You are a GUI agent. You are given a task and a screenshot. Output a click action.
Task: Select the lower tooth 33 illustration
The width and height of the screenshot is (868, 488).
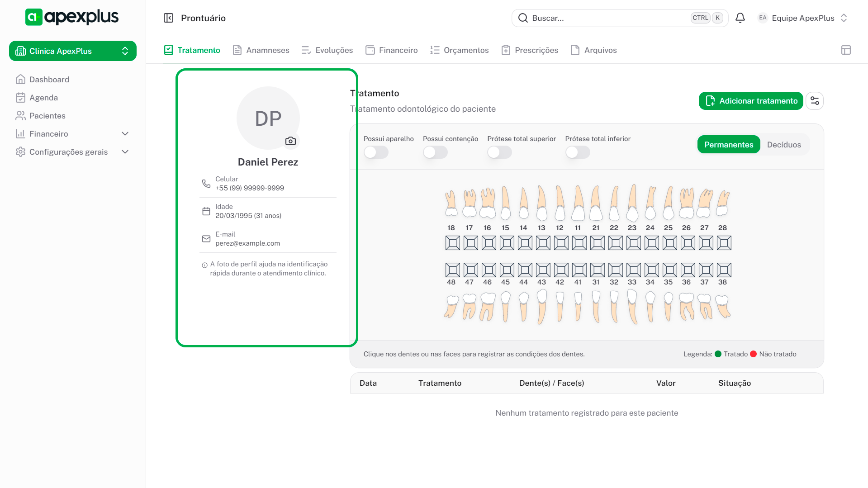pos(632,306)
